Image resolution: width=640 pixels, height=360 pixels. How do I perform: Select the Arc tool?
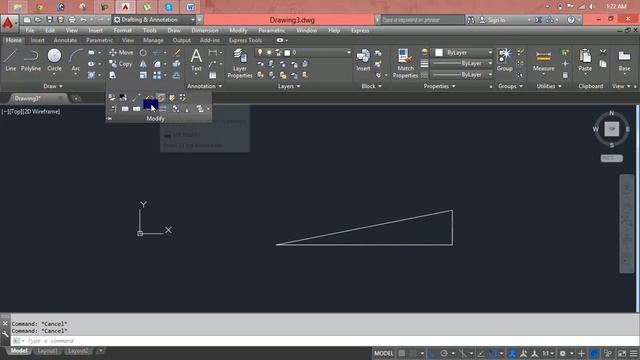[x=76, y=60]
